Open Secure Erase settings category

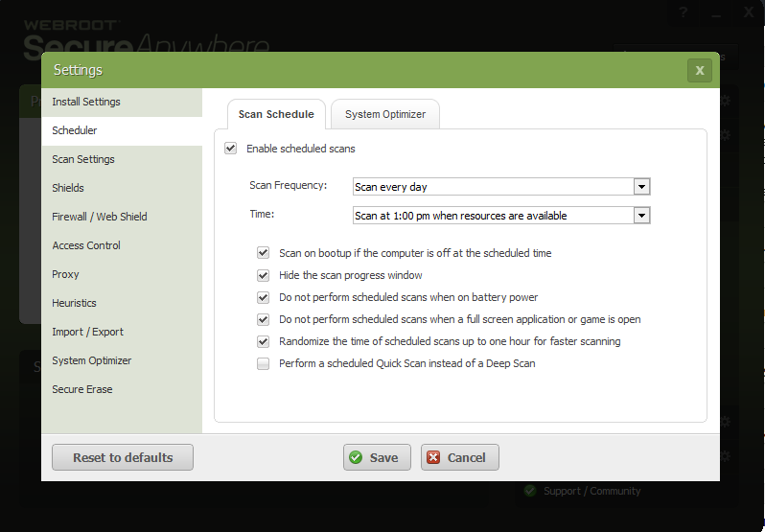(82, 389)
